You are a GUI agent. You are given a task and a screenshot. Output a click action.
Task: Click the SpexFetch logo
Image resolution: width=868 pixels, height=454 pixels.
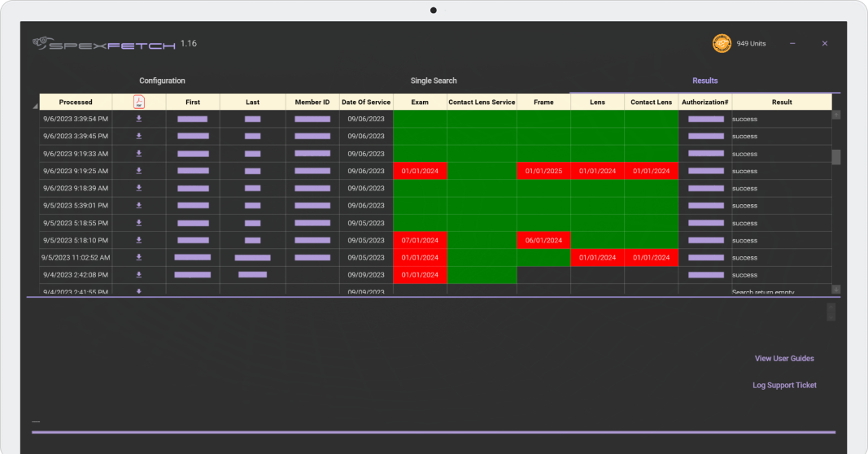point(104,44)
